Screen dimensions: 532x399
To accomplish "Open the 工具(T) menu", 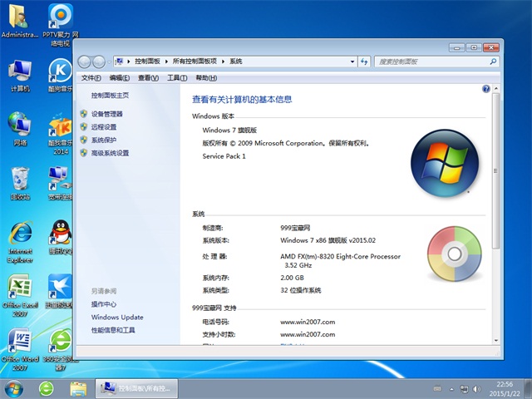I will pos(177,78).
